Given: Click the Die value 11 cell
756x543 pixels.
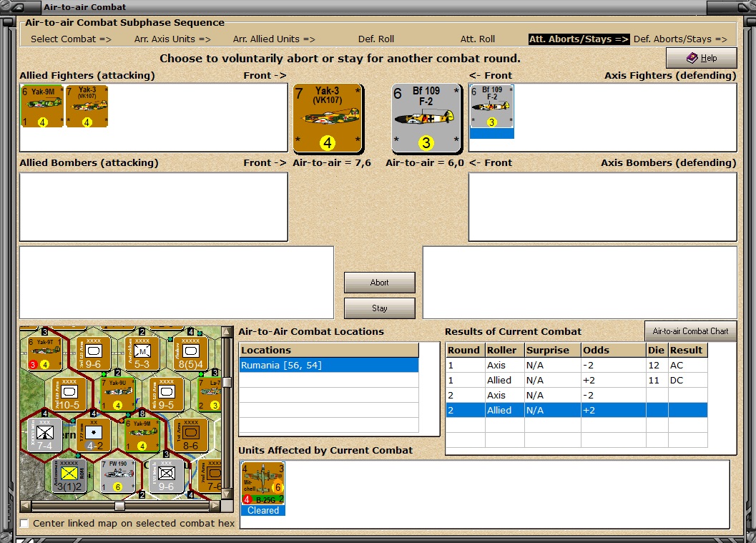Looking at the screenshot, I should tap(657, 380).
